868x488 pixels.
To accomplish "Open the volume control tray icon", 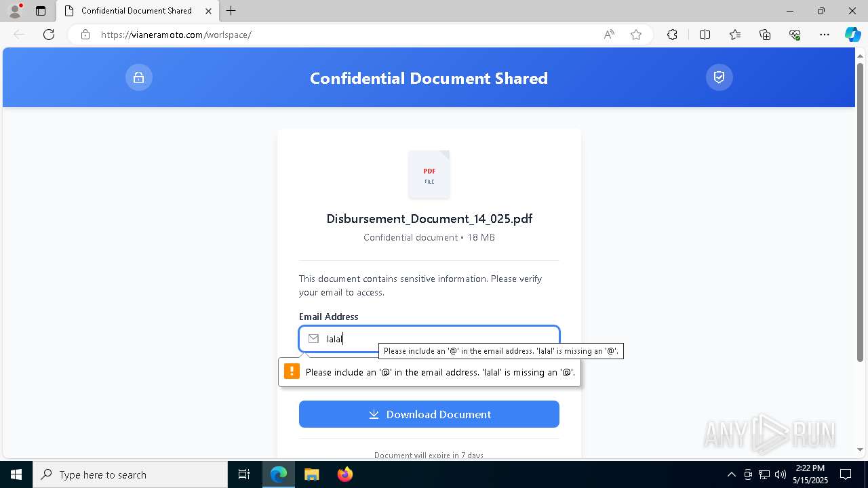I will pyautogui.click(x=781, y=474).
